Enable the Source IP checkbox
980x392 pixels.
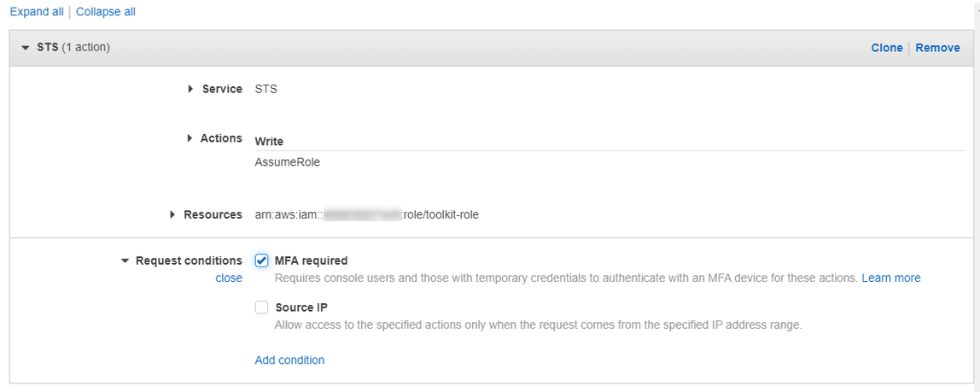pyautogui.click(x=261, y=307)
